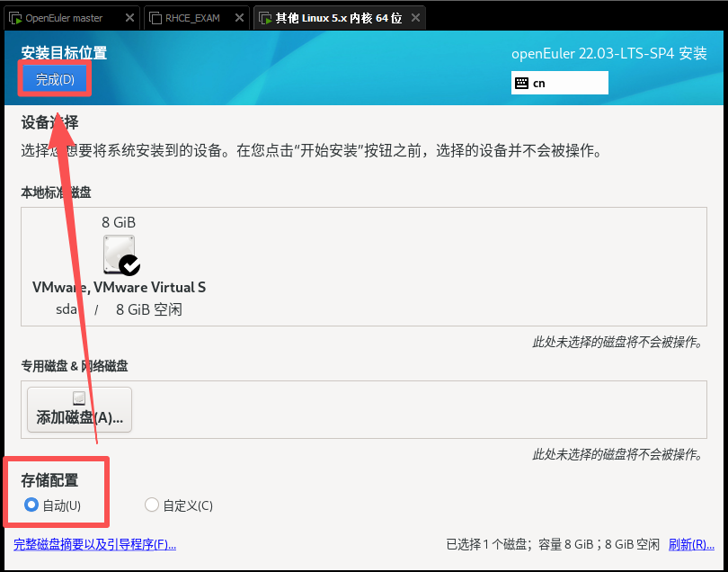Click the 8 GiB size label above disk
The image size is (728, 572).
coord(119,222)
